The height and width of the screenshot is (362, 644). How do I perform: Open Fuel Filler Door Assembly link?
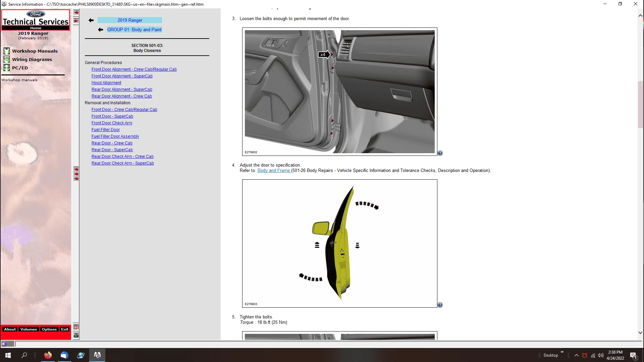[x=115, y=136]
